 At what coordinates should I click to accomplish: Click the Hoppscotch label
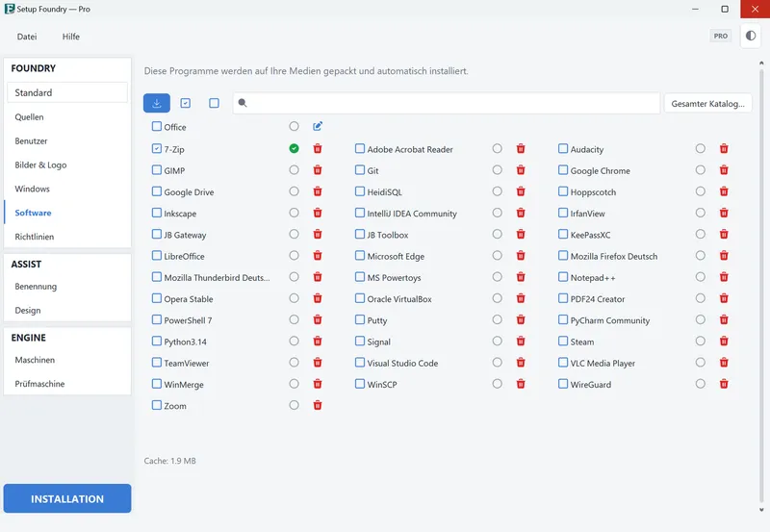click(x=593, y=192)
